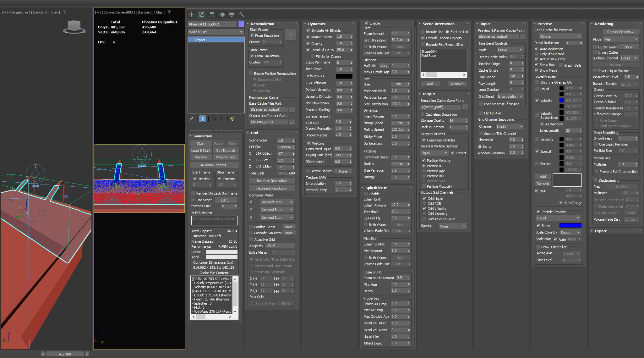Browse Output and Render Path ellipsis
Screen dimensions: 644x358
point(292,122)
